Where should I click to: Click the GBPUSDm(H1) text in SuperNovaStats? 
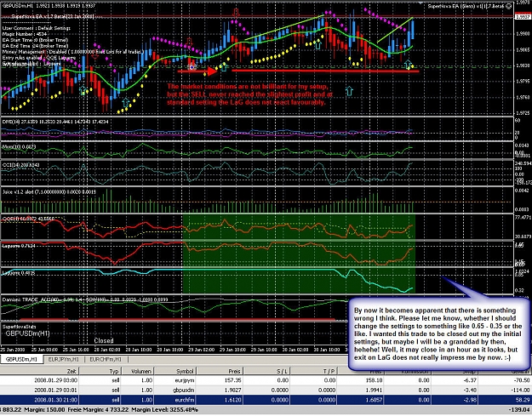point(27,333)
